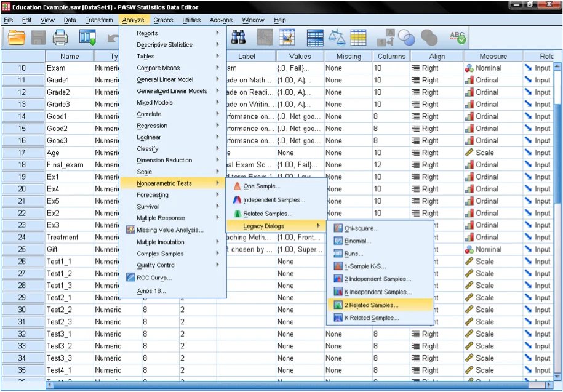Click the Use Variable Sets circles icon
Image resolution: width=563 pixels, height=392 pixels.
point(407,38)
